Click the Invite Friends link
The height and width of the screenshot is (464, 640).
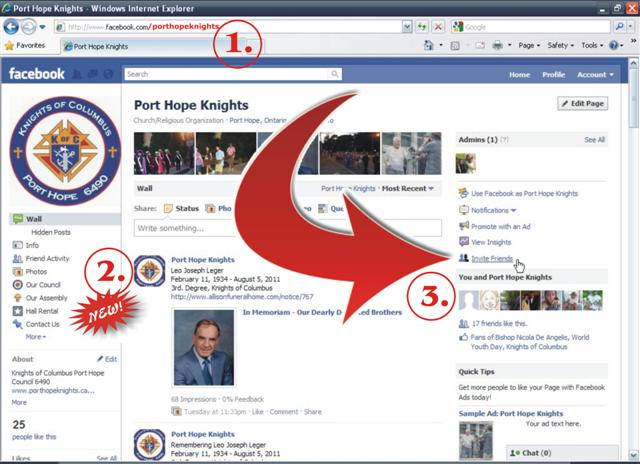pos(492,258)
